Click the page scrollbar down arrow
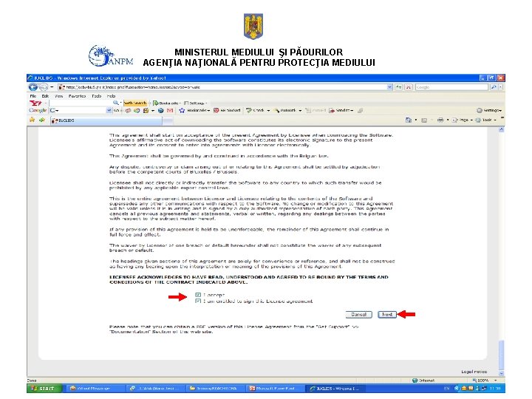Image resolution: width=532 pixels, height=399 pixels. (x=501, y=373)
